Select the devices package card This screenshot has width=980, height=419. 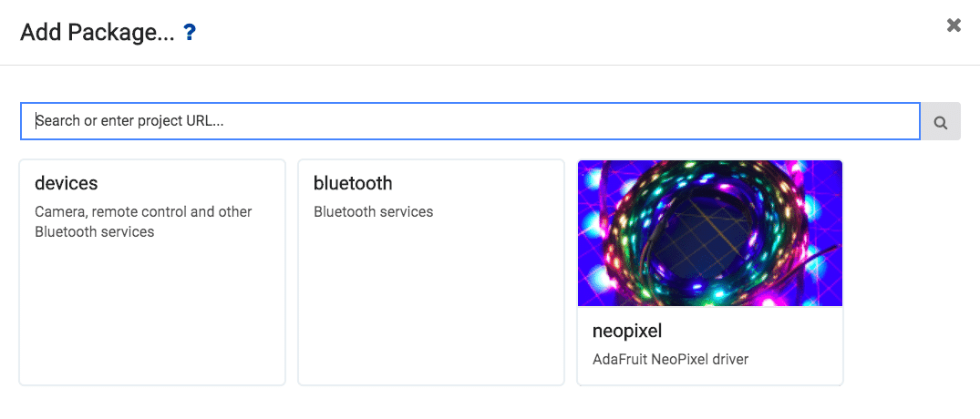(x=152, y=273)
